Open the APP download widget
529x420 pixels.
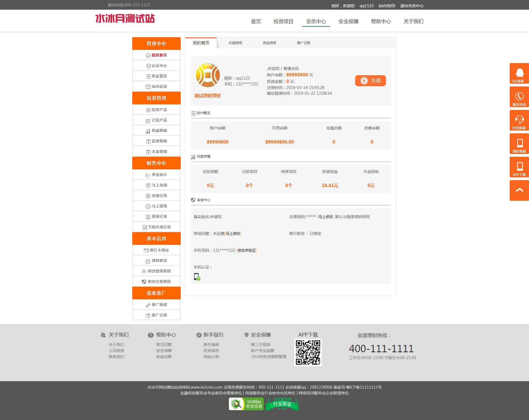click(x=519, y=167)
